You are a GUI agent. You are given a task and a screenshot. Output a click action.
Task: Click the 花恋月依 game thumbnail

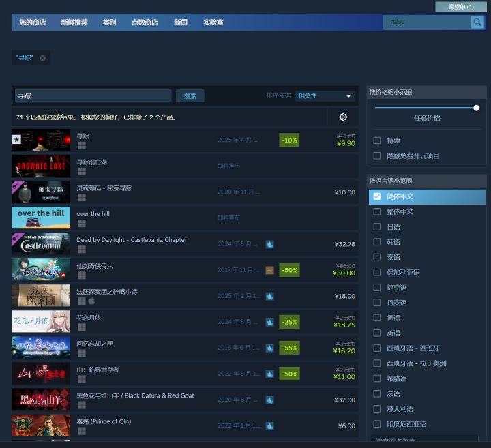pyautogui.click(x=41, y=322)
